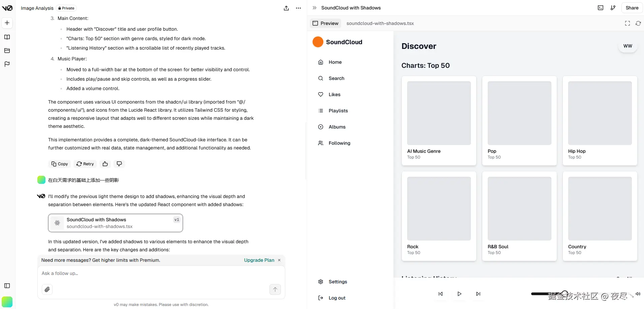Viewport: 644px width, 309px height.
Task: Open the Private visibility dropdown badge
Action: pos(66,8)
